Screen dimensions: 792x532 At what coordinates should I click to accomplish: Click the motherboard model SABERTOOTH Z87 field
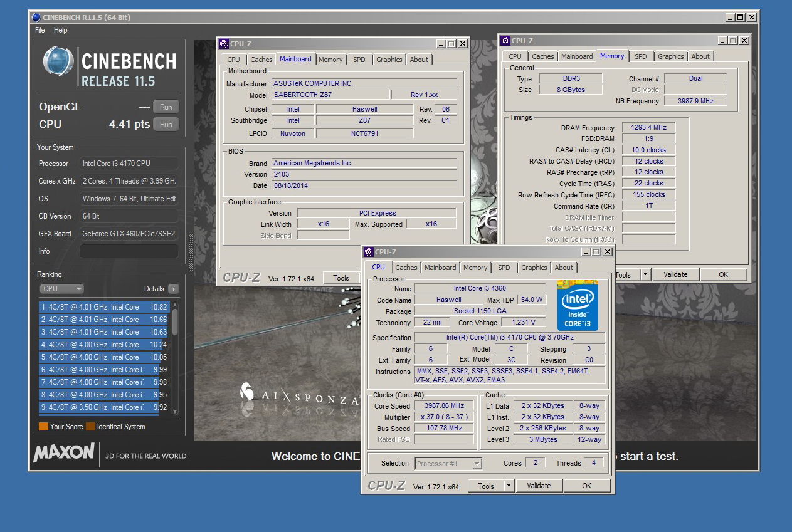click(x=330, y=95)
